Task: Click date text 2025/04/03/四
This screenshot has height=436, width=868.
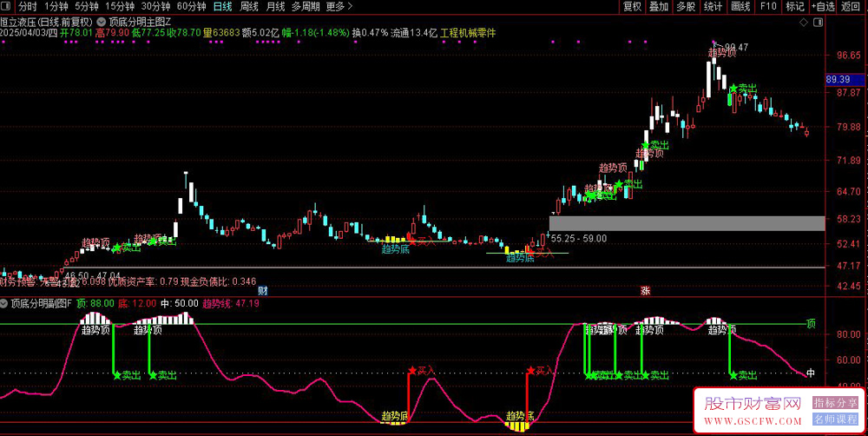Action: click(29, 33)
